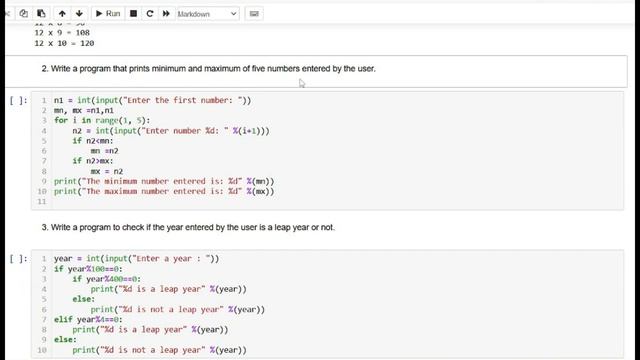Click the output line '12 x 9 = 108'

coord(62,33)
